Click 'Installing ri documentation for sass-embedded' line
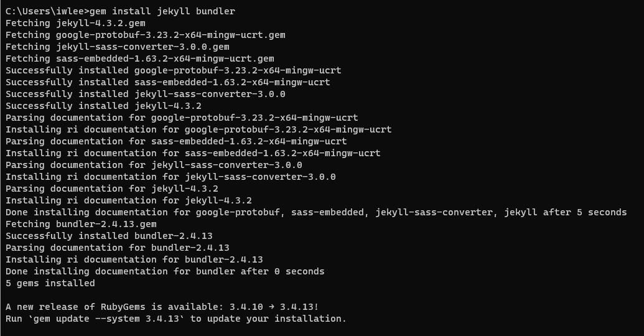This screenshot has height=336, width=644. coord(193,153)
